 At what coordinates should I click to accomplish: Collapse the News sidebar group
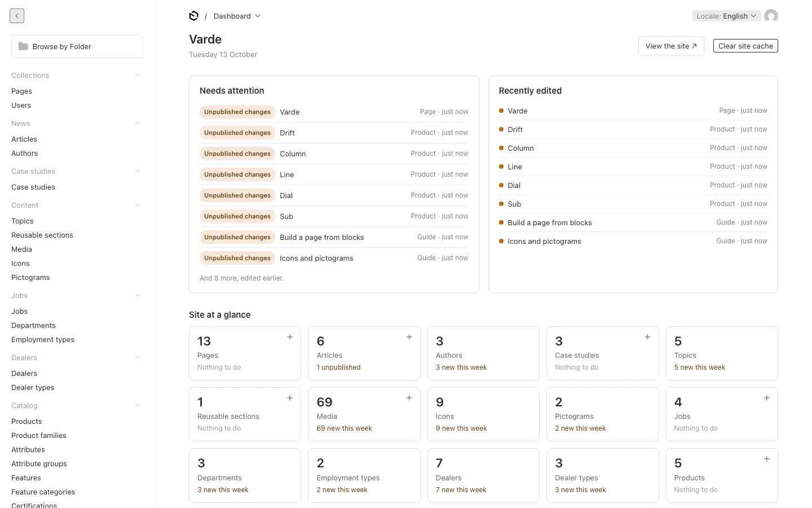point(138,123)
